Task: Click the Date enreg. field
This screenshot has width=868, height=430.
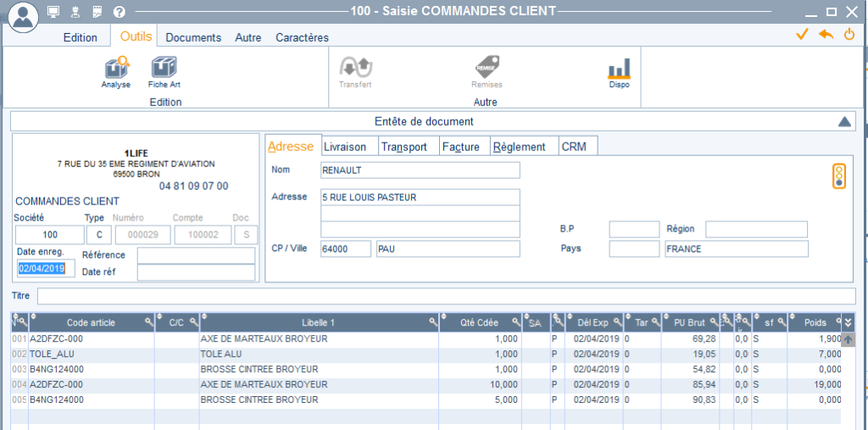Action: coord(46,269)
